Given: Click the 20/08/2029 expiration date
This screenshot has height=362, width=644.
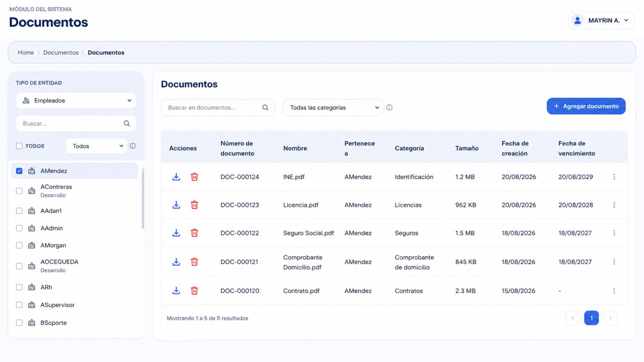Looking at the screenshot, I should coord(576,177).
